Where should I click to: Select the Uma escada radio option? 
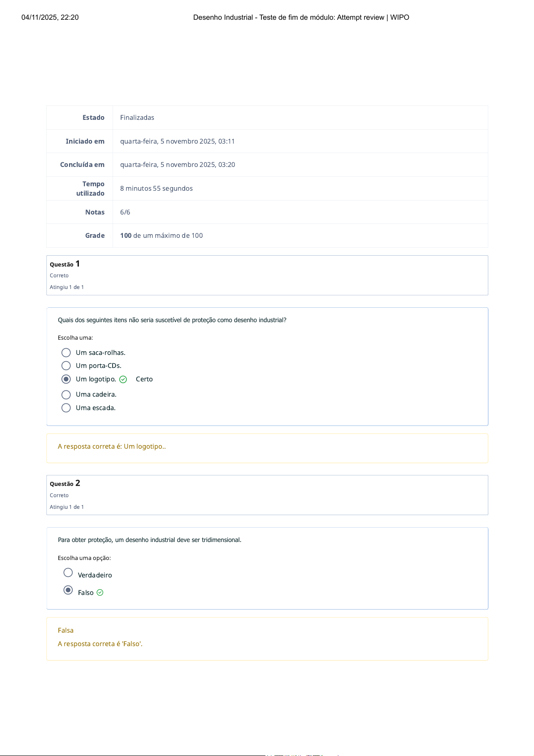66,408
